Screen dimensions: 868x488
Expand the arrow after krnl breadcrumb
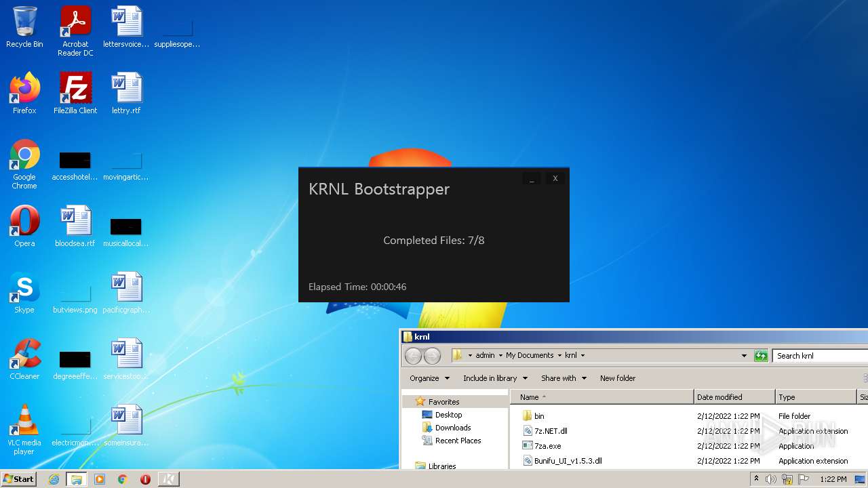pos(583,355)
